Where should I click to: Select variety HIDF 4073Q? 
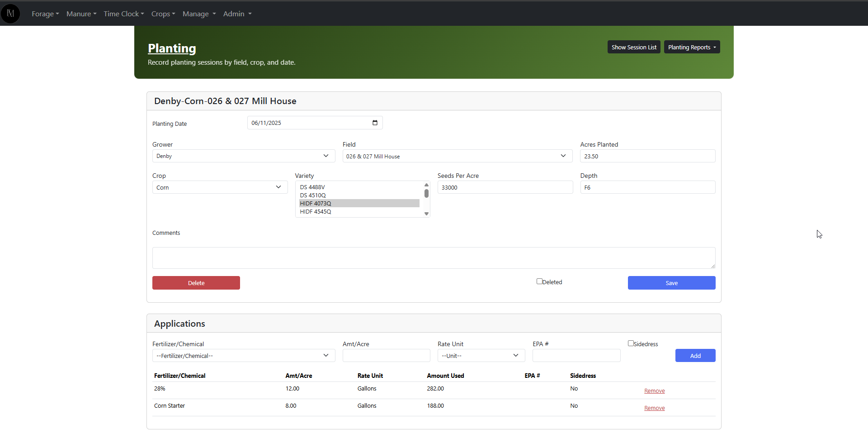[359, 203]
